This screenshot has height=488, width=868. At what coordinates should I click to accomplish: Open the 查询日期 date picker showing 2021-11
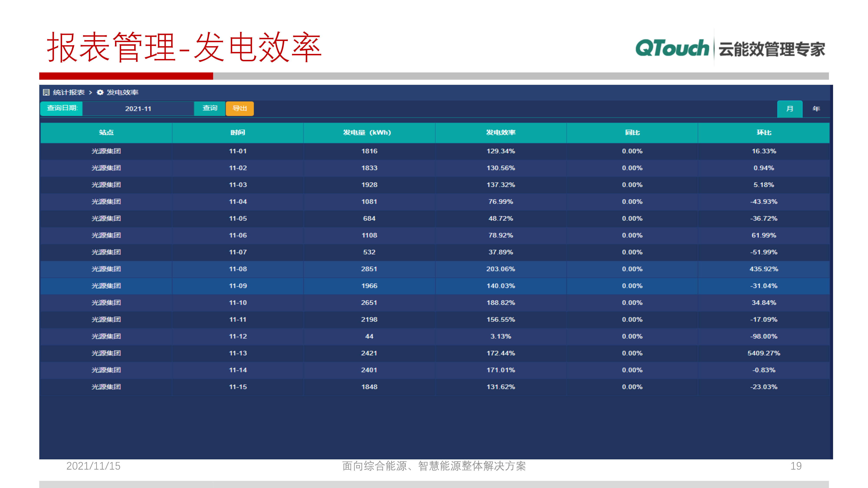click(x=138, y=108)
